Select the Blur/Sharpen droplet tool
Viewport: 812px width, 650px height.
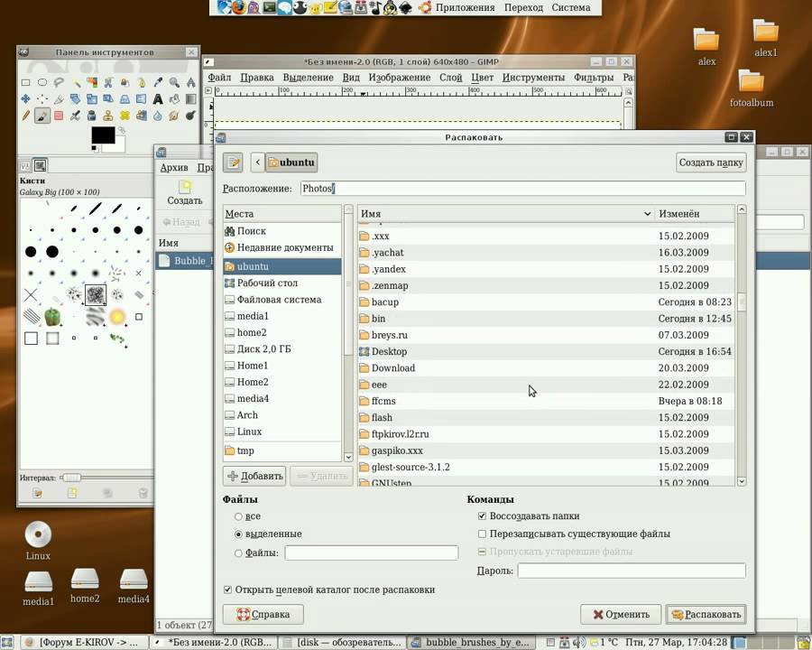(x=158, y=115)
